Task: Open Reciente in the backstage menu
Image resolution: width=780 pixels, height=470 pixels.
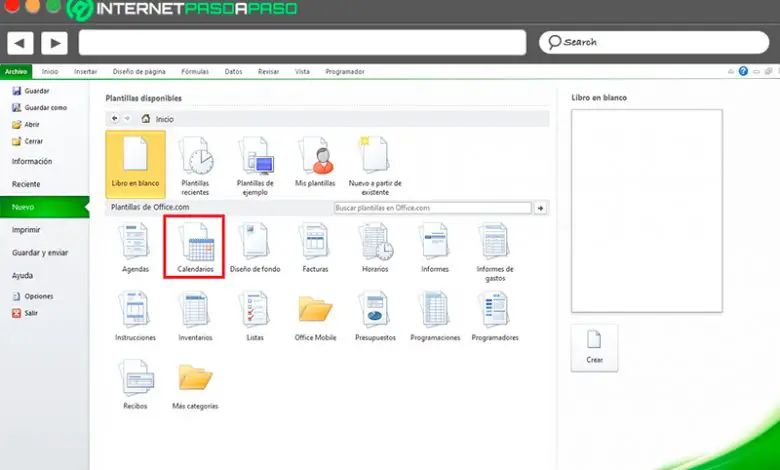Action: tap(26, 184)
